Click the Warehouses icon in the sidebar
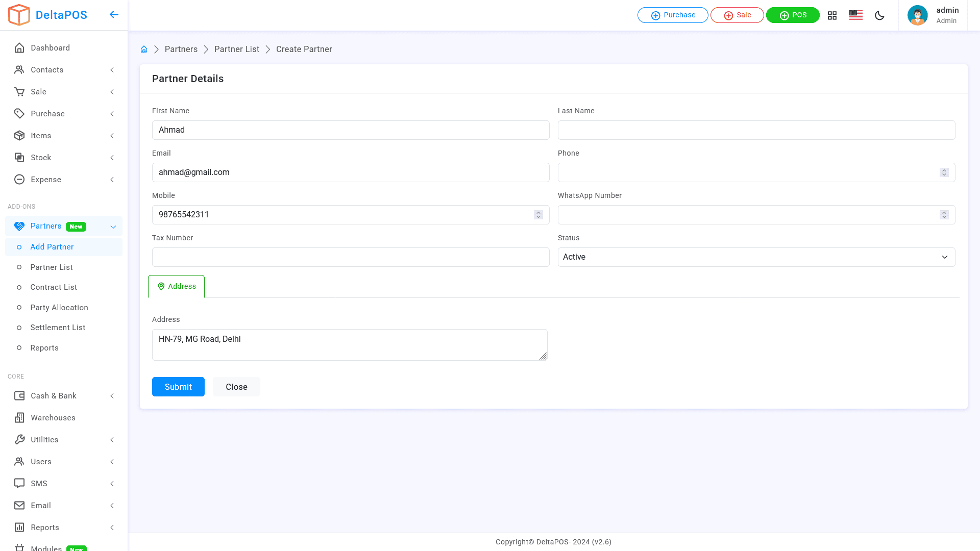 coord(19,417)
